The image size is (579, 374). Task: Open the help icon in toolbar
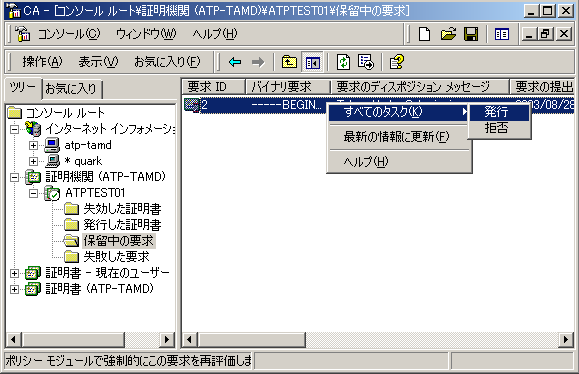397,62
